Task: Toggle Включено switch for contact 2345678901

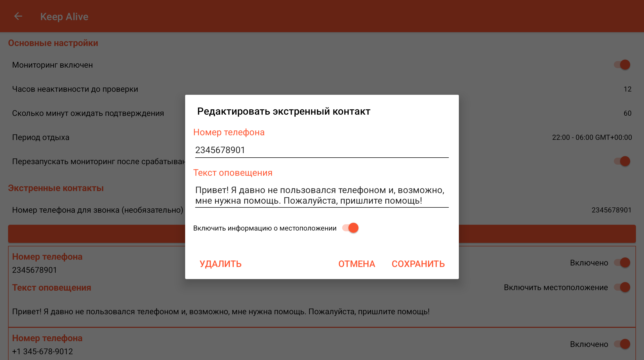Action: pyautogui.click(x=622, y=263)
